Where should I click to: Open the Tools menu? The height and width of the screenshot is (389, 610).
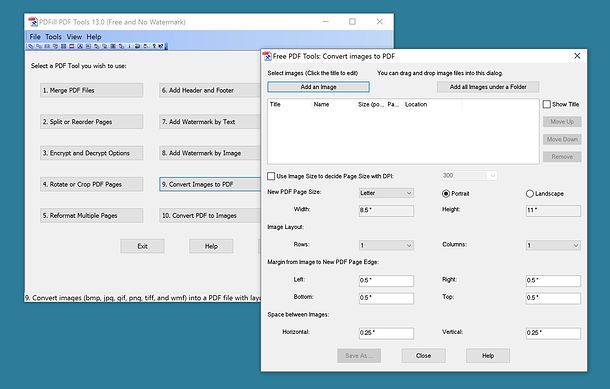(x=53, y=37)
